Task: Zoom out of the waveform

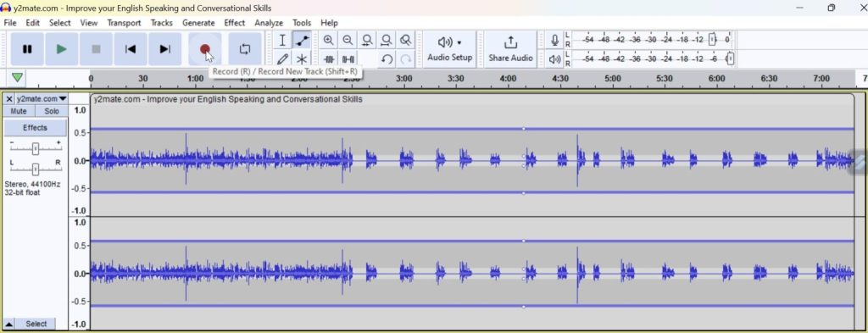Action: [348, 40]
